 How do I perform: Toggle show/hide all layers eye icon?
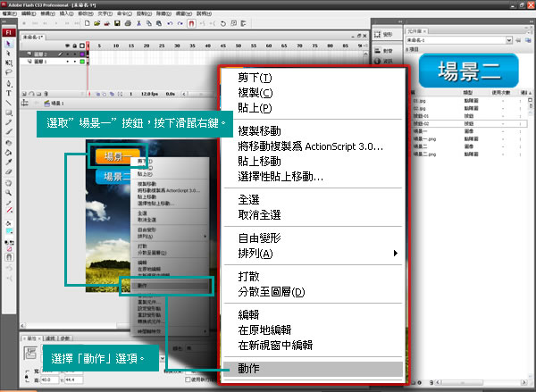point(68,46)
